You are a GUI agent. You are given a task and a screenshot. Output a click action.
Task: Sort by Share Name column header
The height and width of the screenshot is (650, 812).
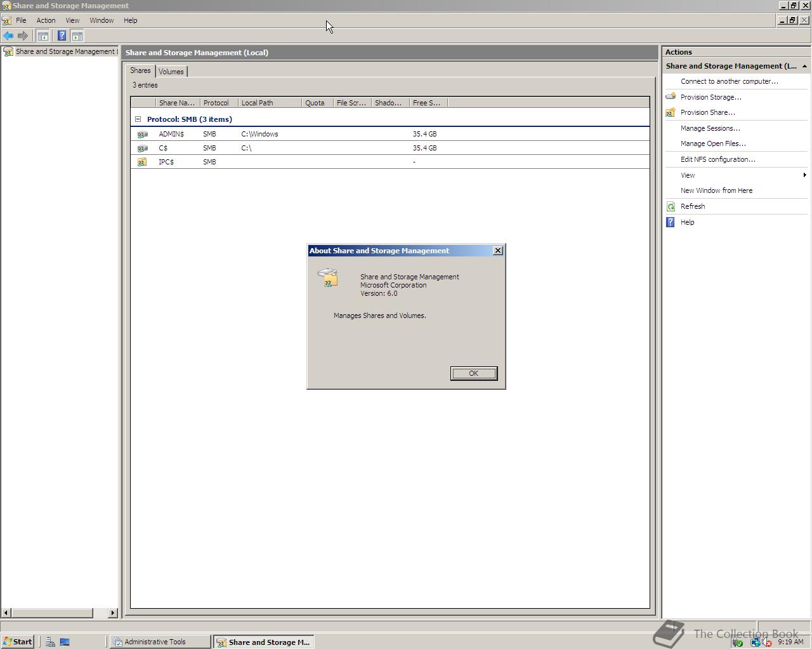pos(178,103)
